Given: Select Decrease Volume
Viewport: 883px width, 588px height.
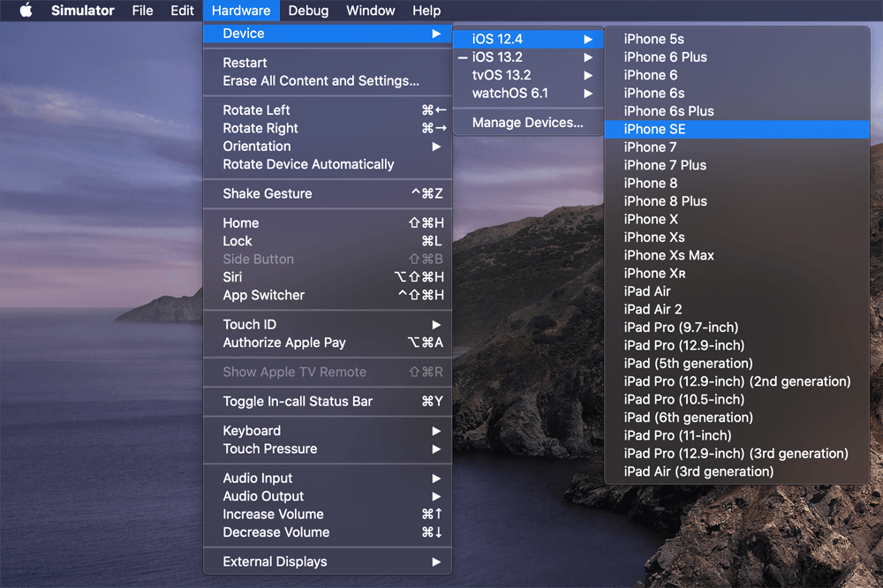Looking at the screenshot, I should [328, 532].
